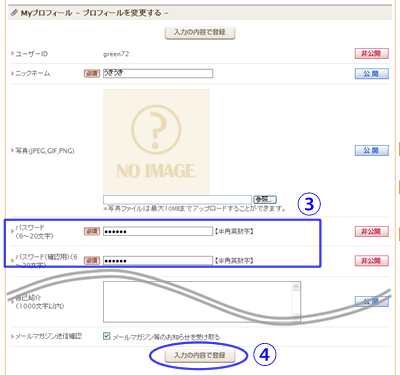Click the bottom 入力の内容で登録 button

coord(200,356)
